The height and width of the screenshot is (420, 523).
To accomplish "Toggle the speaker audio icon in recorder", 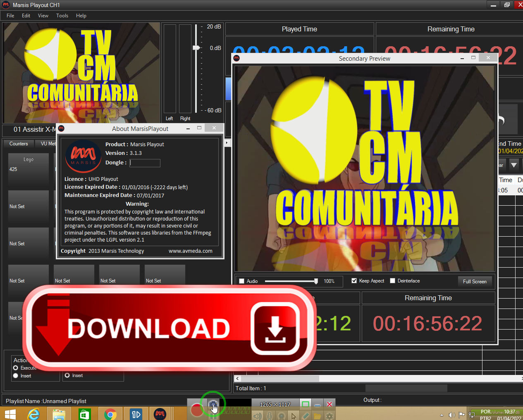I will [x=257, y=415].
